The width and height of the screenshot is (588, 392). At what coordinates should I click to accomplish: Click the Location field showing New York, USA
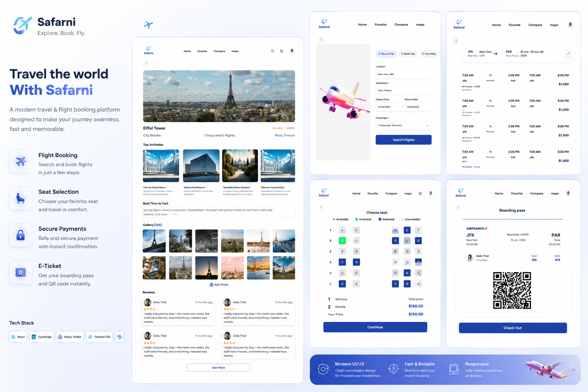pos(403,74)
